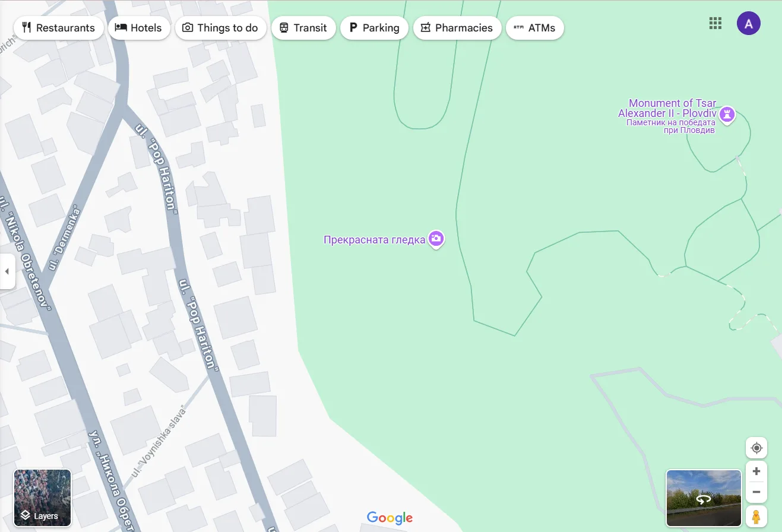Screen dimensions: 782x532
Task: Expand the collapsed side panel arrow
Action: click(7, 271)
